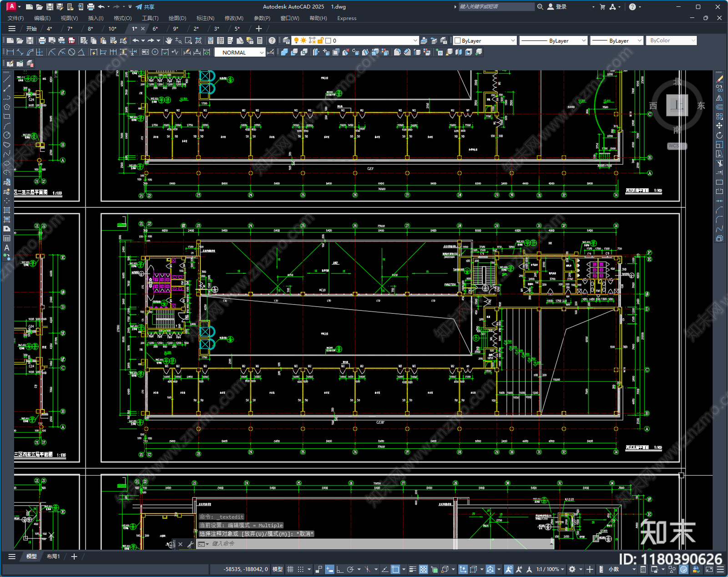Click Plot printer icon in quick access toolbar
This screenshot has width=728, height=577.
91,7
